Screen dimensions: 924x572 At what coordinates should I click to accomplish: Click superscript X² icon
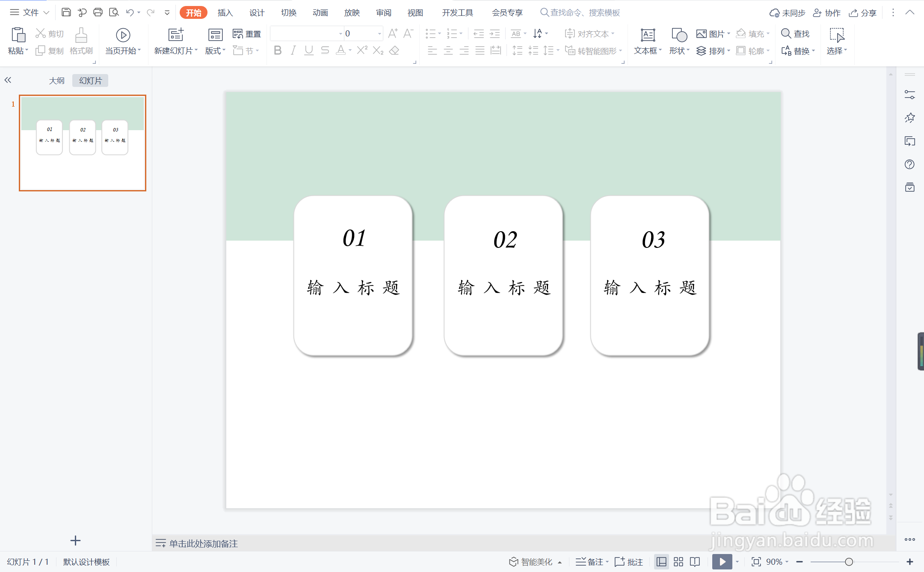click(x=362, y=51)
